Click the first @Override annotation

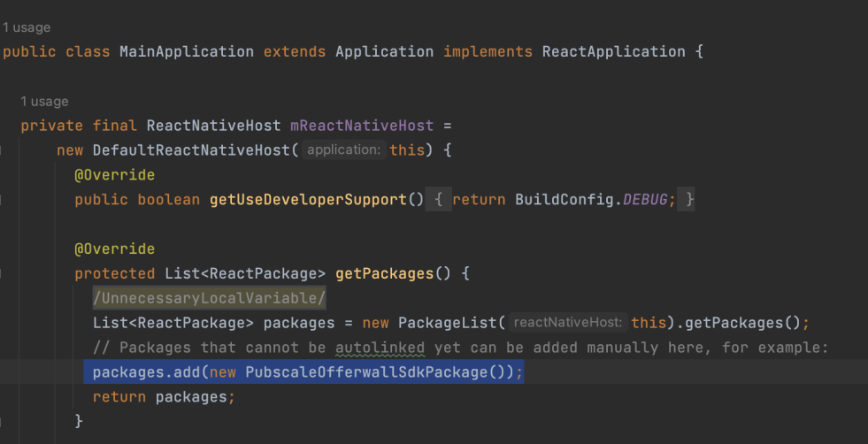tap(114, 175)
